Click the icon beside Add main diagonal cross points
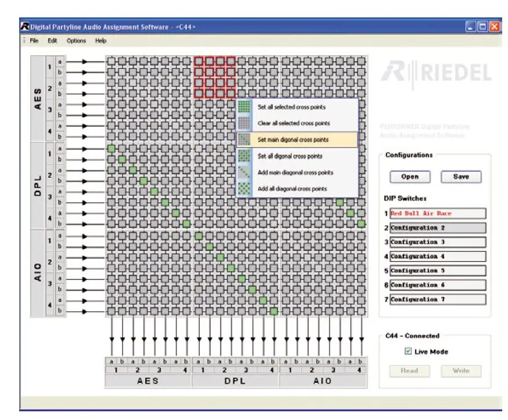The width and height of the screenshot is (508, 420). (244, 173)
